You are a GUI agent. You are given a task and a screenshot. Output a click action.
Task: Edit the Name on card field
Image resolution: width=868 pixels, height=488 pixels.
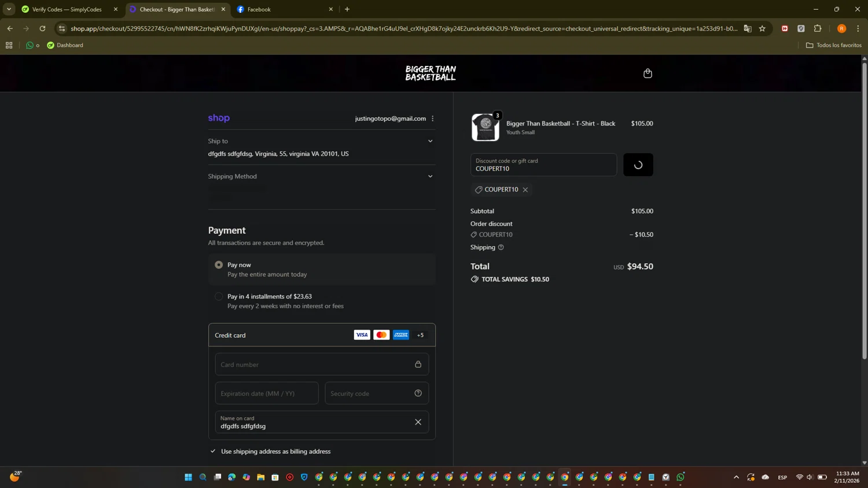322,422
